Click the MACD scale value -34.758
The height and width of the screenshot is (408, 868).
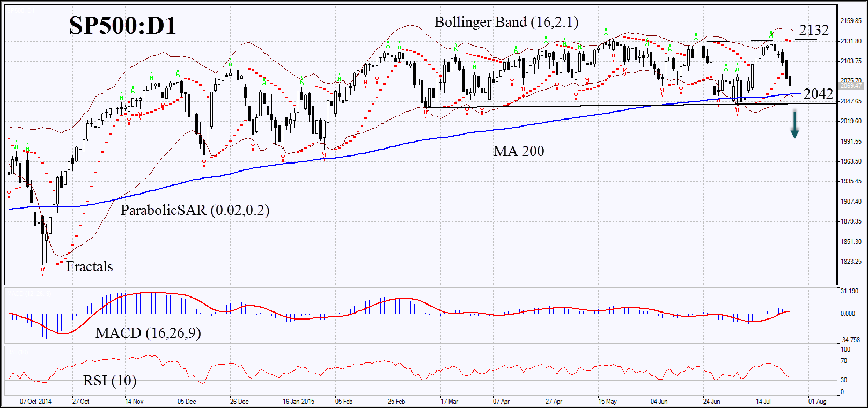(850, 340)
